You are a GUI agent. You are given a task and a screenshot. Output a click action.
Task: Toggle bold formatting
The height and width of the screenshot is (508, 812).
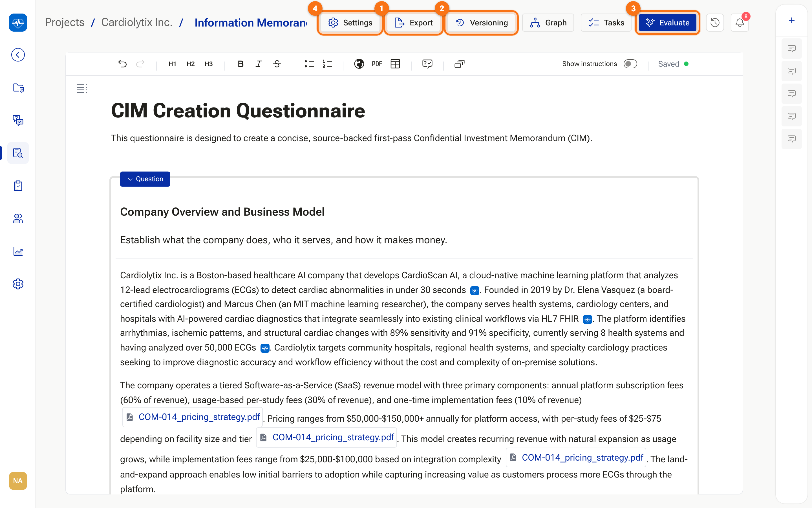tap(240, 64)
